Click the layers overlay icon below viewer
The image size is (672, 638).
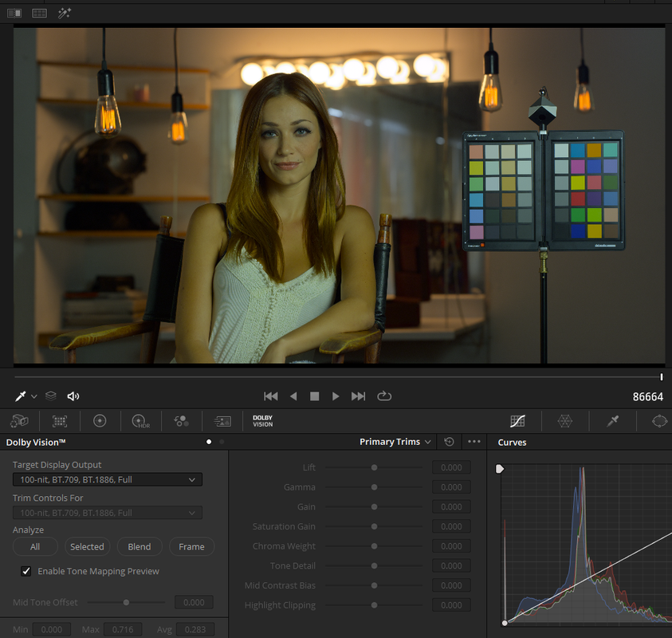pos(50,396)
